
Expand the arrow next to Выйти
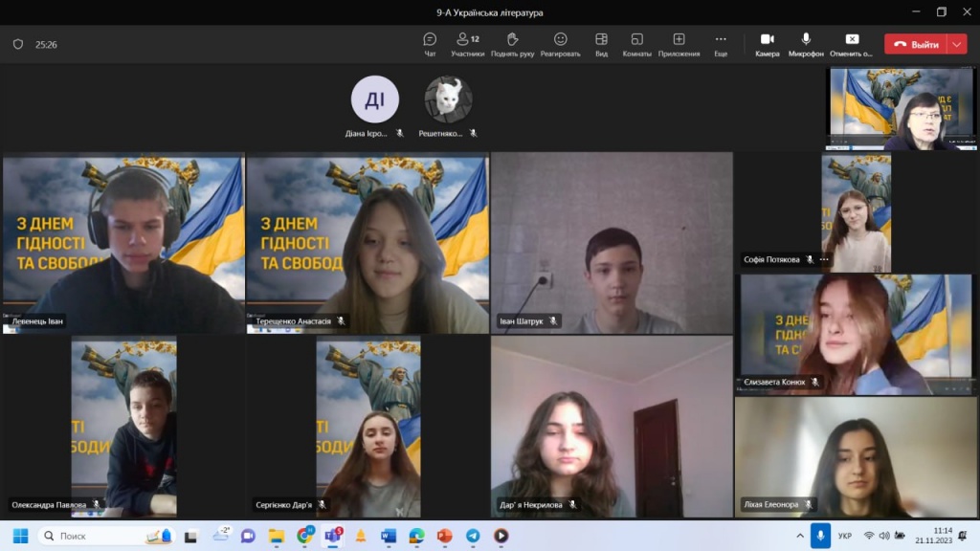point(957,44)
